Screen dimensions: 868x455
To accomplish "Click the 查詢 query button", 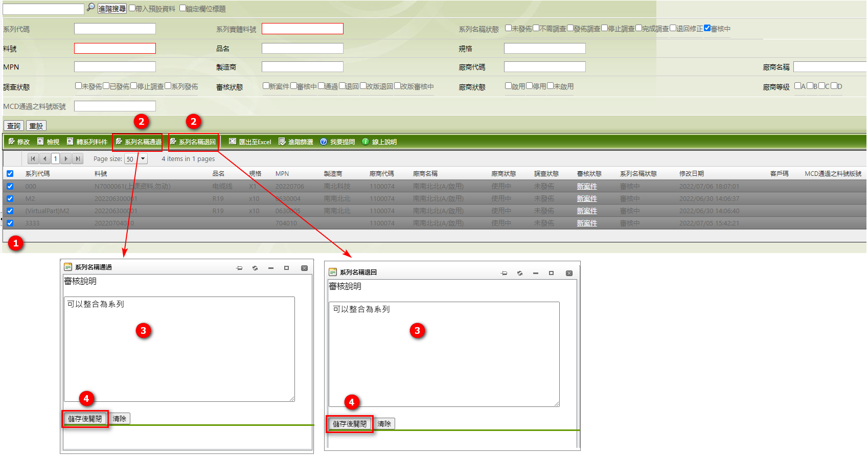I will tap(14, 126).
